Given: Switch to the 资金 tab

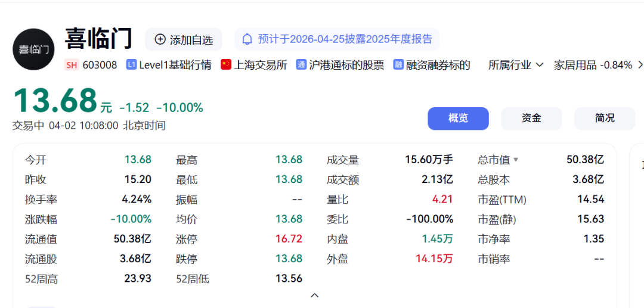Looking at the screenshot, I should pyautogui.click(x=531, y=118).
